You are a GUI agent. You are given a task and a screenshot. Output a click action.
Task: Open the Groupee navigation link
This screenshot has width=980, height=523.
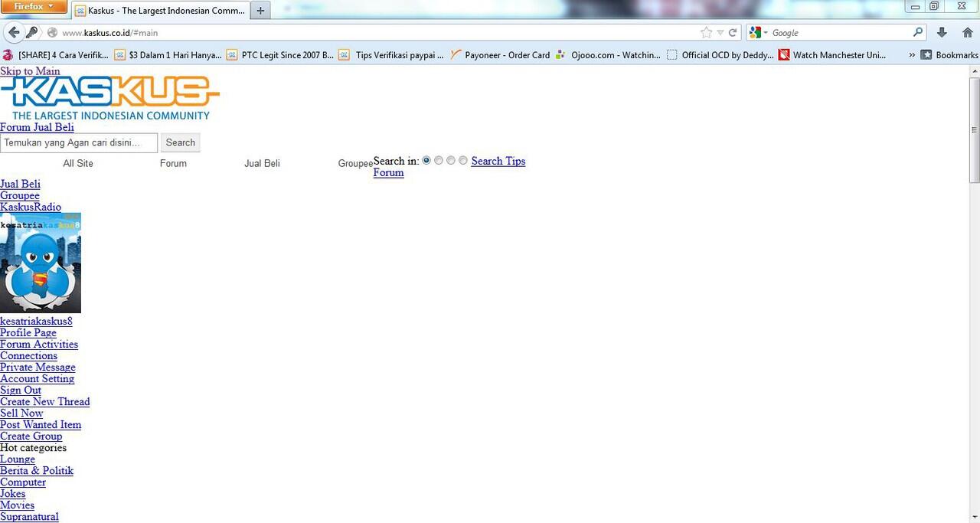pyautogui.click(x=20, y=195)
